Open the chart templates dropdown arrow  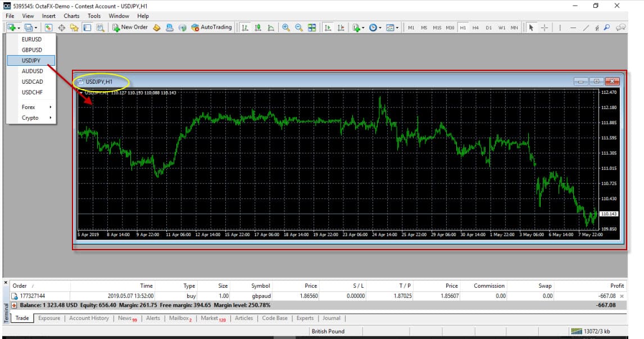(x=397, y=28)
